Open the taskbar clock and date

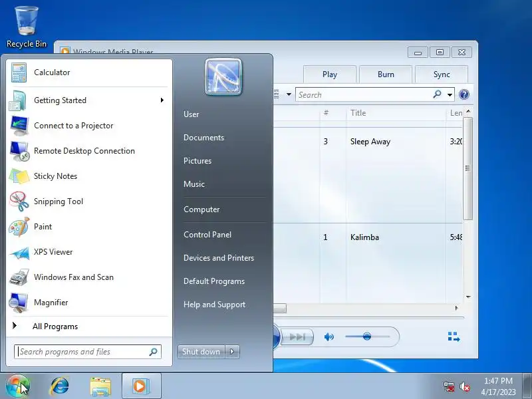point(498,386)
